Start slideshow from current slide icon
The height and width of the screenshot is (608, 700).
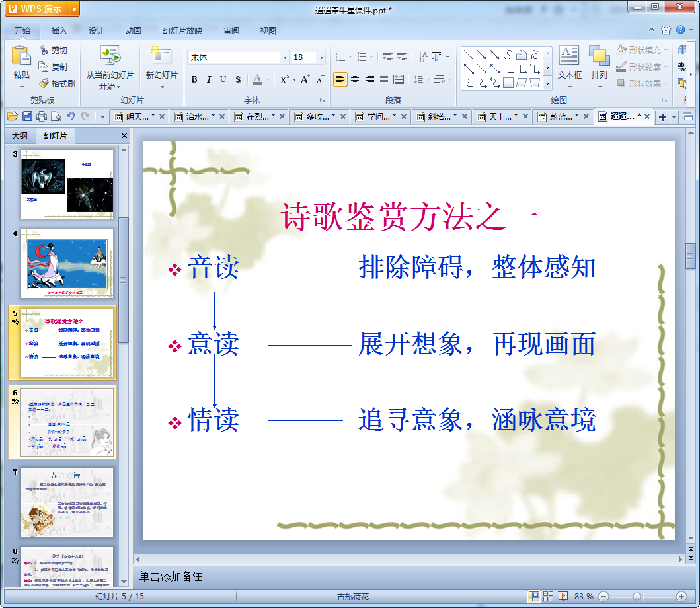[110, 56]
